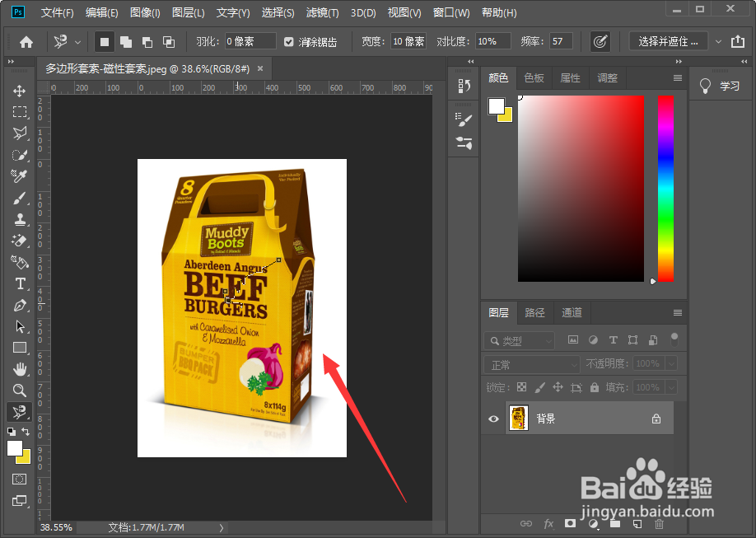Open the History panel icon
The image size is (756, 538).
click(464, 86)
